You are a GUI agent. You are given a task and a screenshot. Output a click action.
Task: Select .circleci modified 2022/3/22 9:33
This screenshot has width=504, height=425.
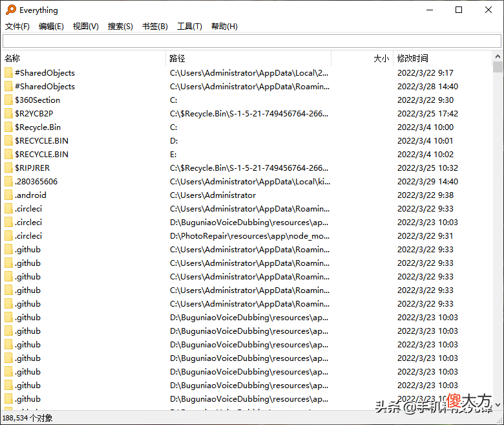(28, 209)
